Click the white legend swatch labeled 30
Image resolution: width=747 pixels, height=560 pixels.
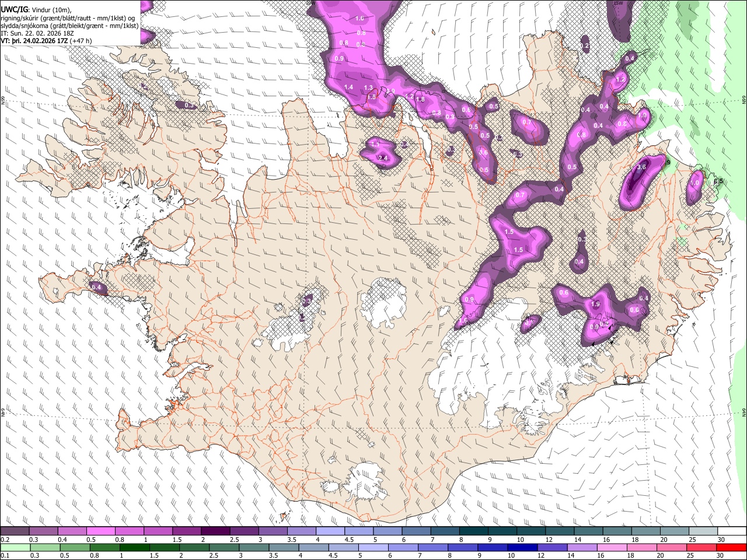click(x=731, y=531)
